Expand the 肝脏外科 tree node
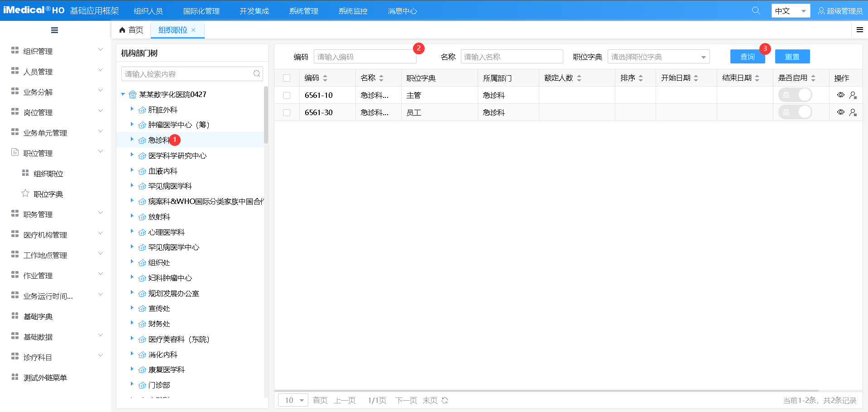 pyautogui.click(x=132, y=109)
